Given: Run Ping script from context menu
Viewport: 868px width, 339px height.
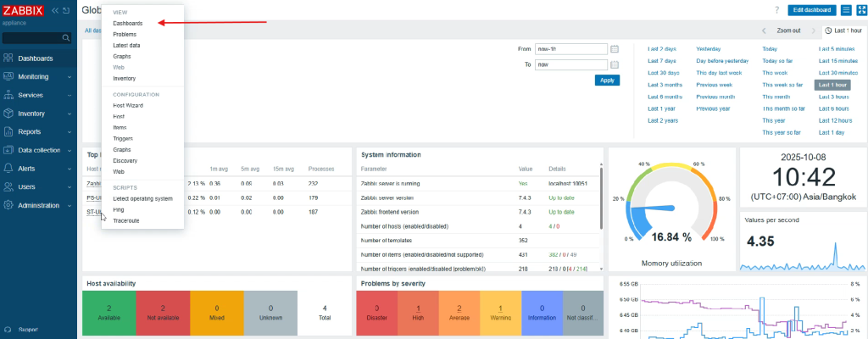Looking at the screenshot, I should tap(119, 209).
